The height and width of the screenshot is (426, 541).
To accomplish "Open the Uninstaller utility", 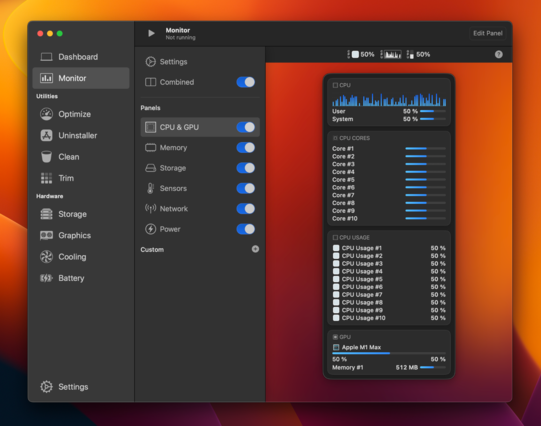I will 81,136.
